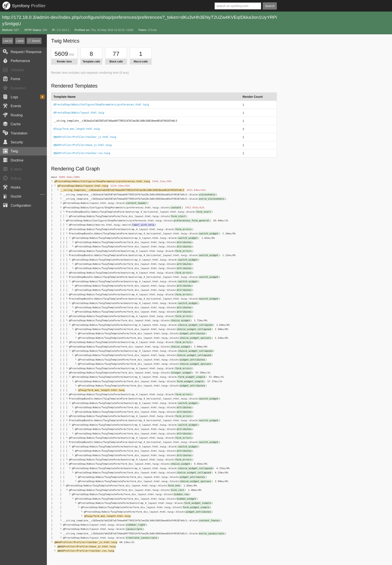Click the Latest profiles button
The width and height of the screenshot is (392, 565).
[20, 41]
